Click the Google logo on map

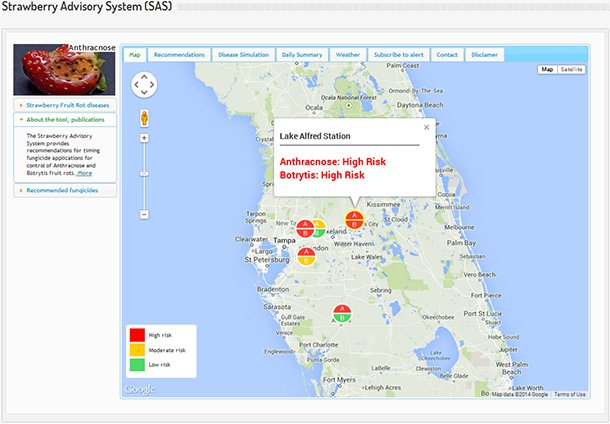(x=140, y=389)
